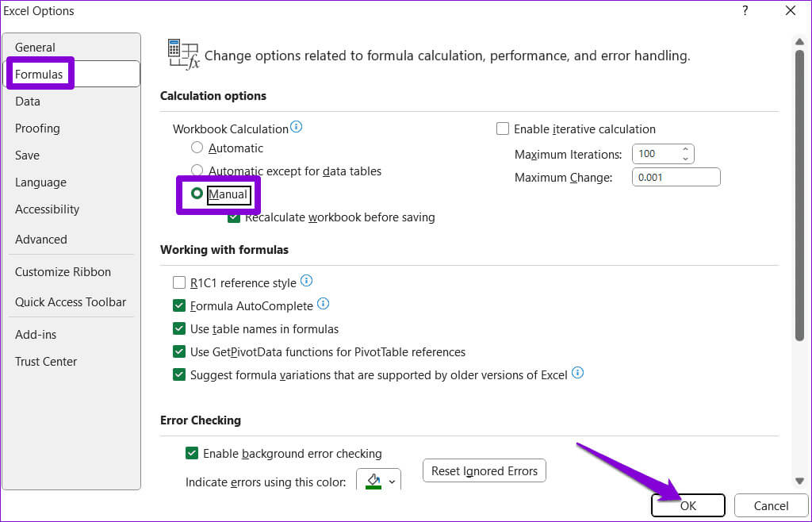The width and height of the screenshot is (812, 522).
Task: Select the Automatic calculation radio button
Action: click(197, 148)
